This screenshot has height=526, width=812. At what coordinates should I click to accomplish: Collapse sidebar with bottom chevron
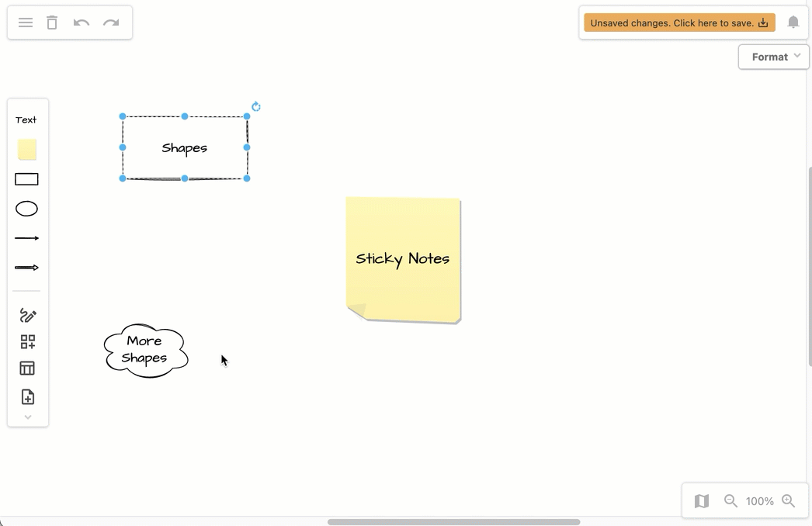[27, 417]
